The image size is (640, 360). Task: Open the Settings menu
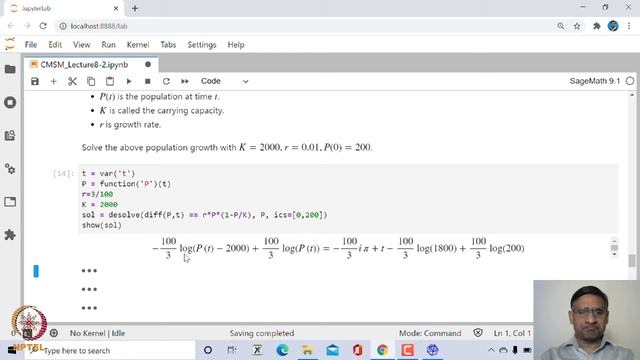tap(202, 45)
